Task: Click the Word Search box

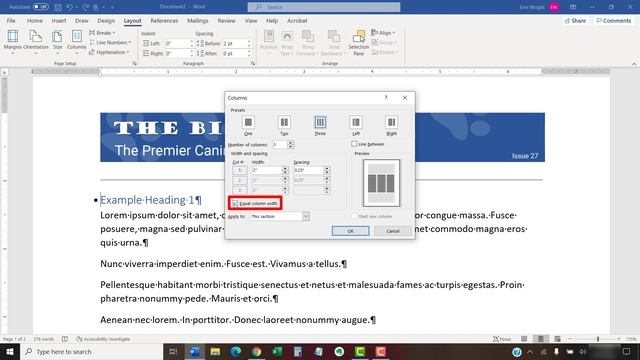Action: tap(324, 7)
